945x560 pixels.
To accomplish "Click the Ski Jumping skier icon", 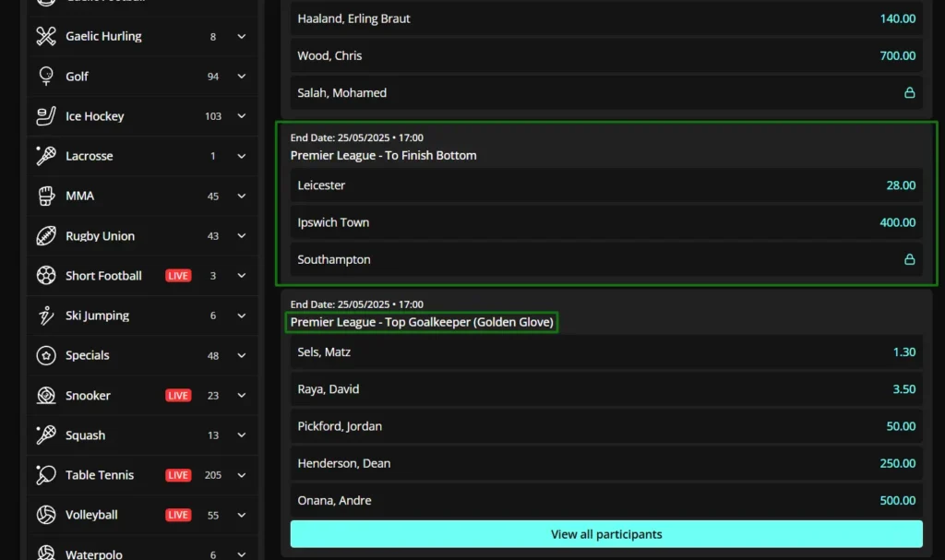I will (x=46, y=316).
